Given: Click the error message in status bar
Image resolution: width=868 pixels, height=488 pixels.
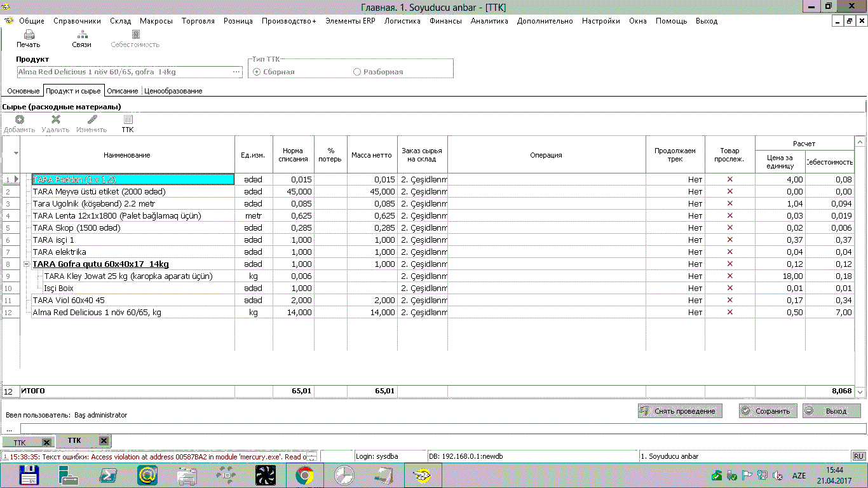Looking at the screenshot, I should (159, 456).
